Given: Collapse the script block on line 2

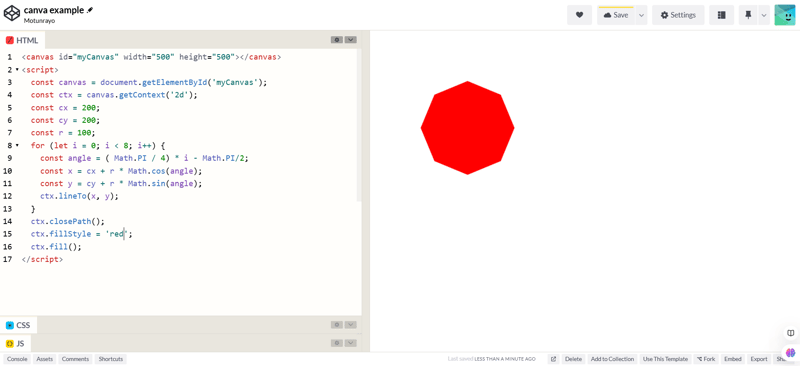Looking at the screenshot, I should pos(17,69).
